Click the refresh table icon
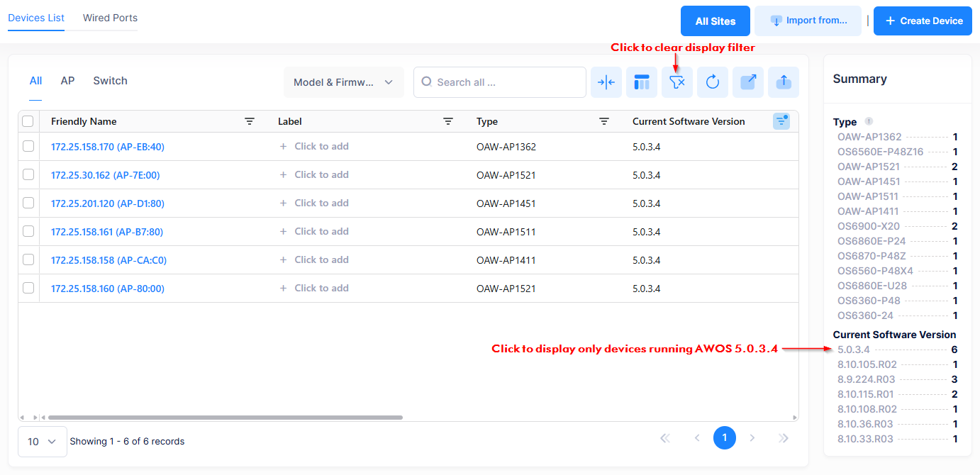This screenshot has height=475, width=980. 713,82
